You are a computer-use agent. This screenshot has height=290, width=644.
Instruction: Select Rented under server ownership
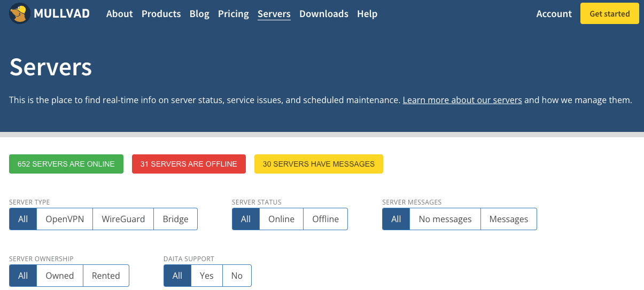[106, 276]
